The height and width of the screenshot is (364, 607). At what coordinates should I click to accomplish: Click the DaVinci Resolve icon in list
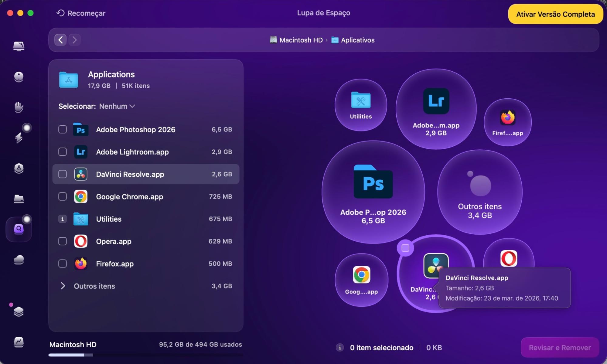tap(81, 174)
